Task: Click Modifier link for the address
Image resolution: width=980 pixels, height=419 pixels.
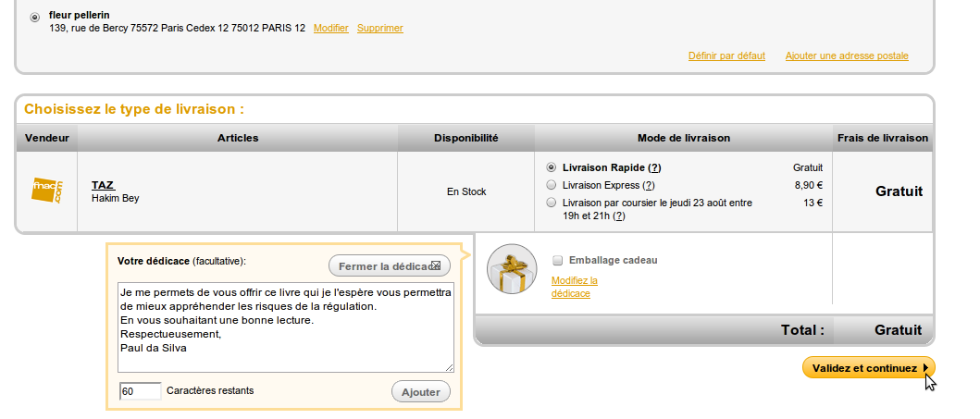Action: pos(330,28)
